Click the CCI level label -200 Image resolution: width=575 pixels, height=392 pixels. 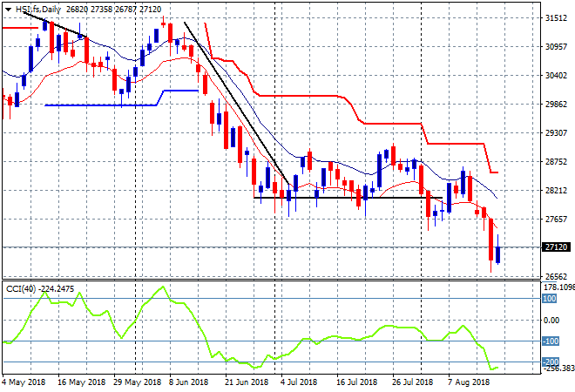551,362
